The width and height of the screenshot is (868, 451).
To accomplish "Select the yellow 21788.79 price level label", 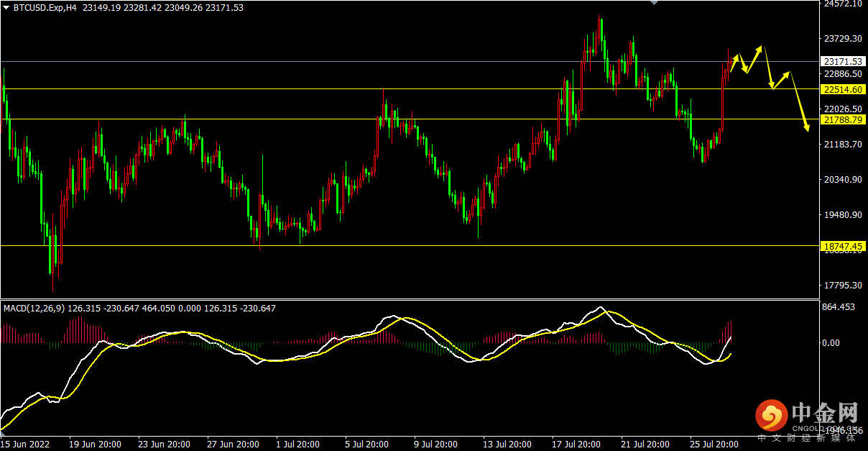I will point(843,119).
